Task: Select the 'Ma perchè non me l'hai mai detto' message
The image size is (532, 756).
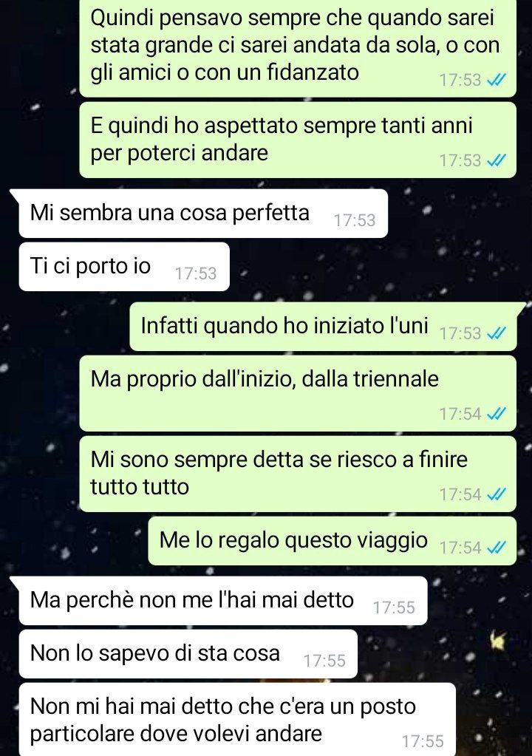Action: coord(222,601)
